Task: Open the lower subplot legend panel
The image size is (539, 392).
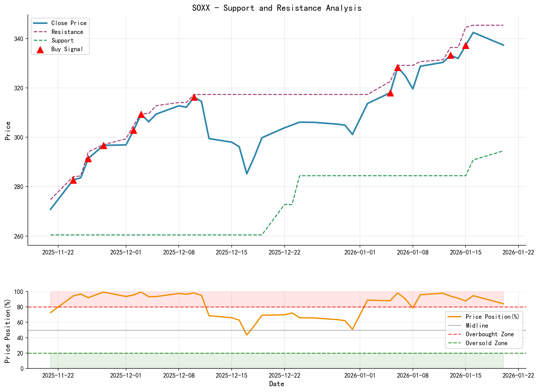Action: 484,330
